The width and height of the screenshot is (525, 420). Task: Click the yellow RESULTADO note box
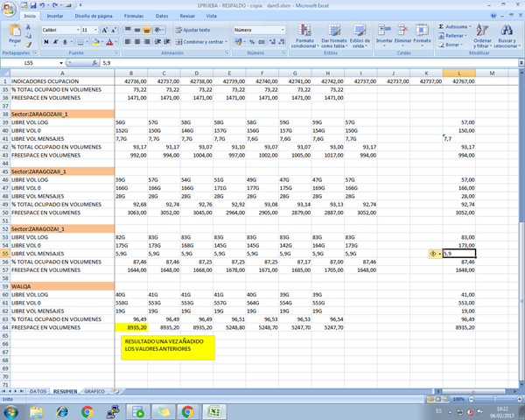pyautogui.click(x=166, y=346)
